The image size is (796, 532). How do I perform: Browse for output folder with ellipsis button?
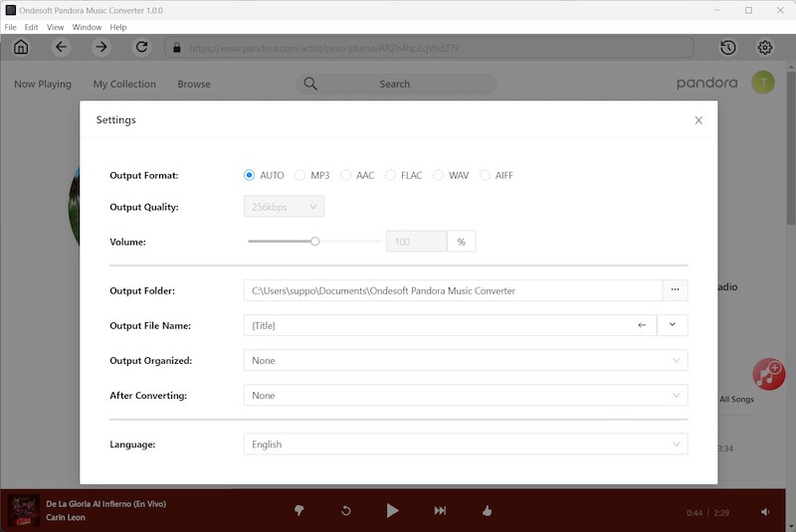pyautogui.click(x=676, y=290)
